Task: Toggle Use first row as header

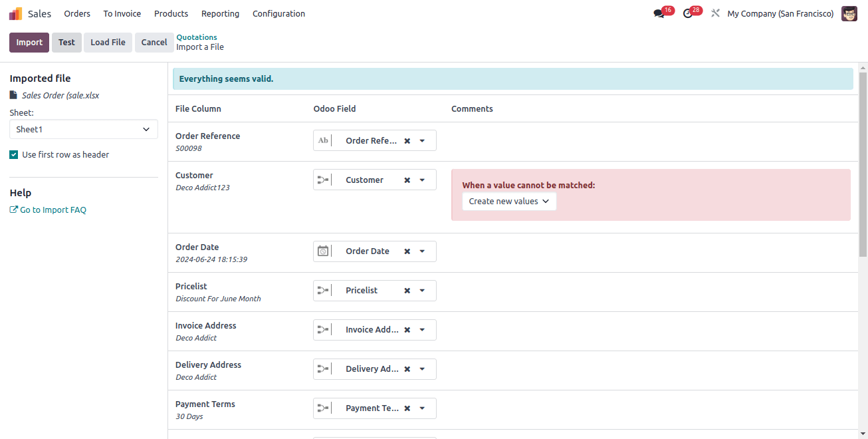Action: (14, 154)
